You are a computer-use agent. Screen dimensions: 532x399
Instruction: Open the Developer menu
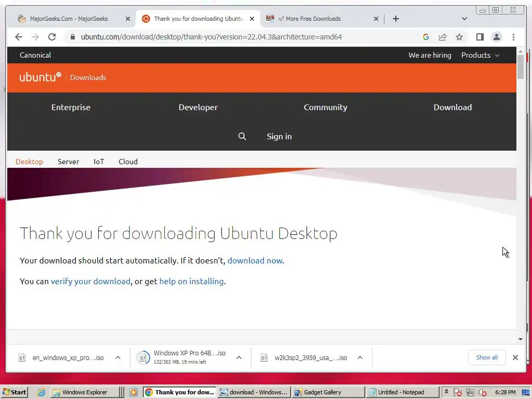pos(198,107)
